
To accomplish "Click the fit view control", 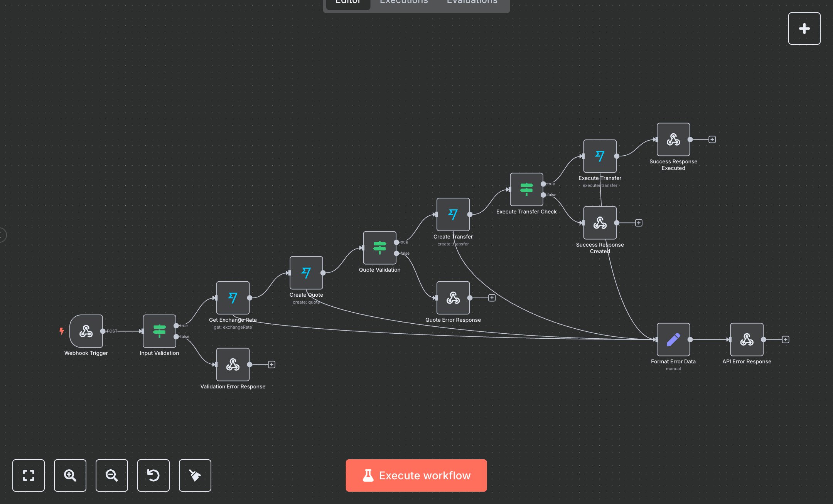I will pos(28,475).
